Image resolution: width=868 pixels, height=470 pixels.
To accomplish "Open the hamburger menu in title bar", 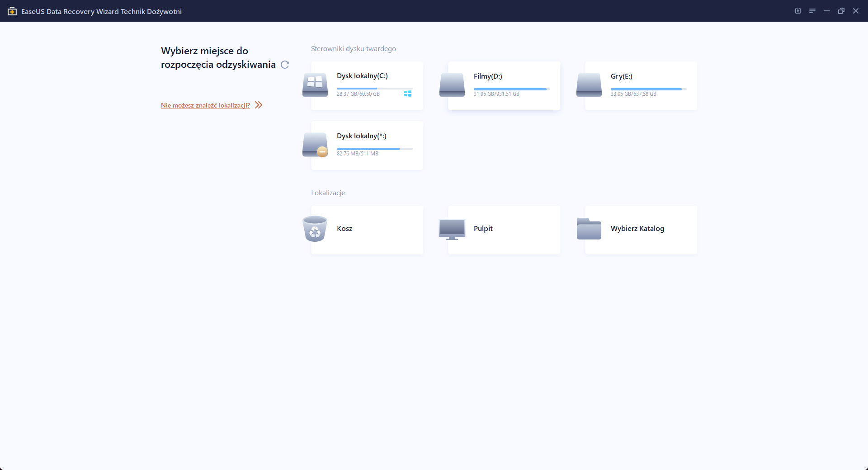I will (x=812, y=11).
